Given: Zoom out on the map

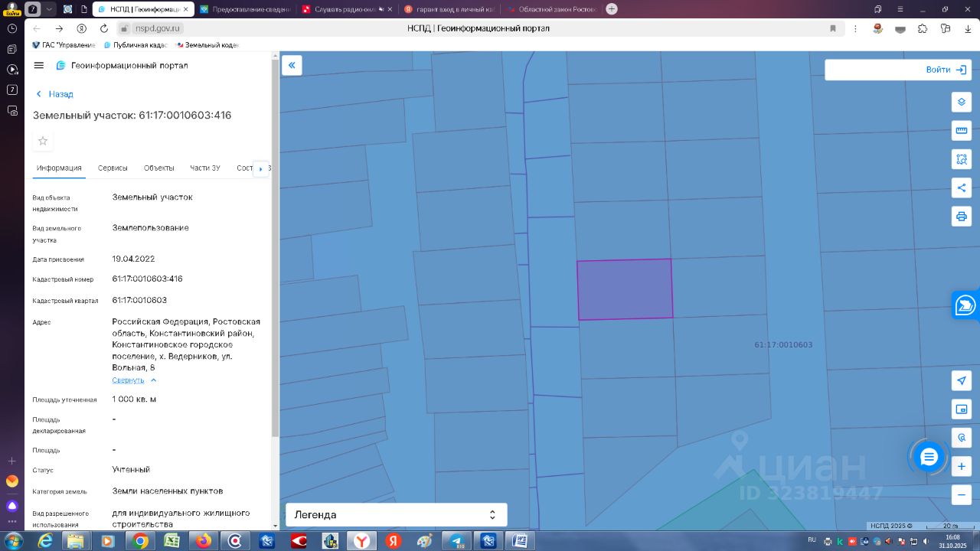Looking at the screenshot, I should 962,494.
